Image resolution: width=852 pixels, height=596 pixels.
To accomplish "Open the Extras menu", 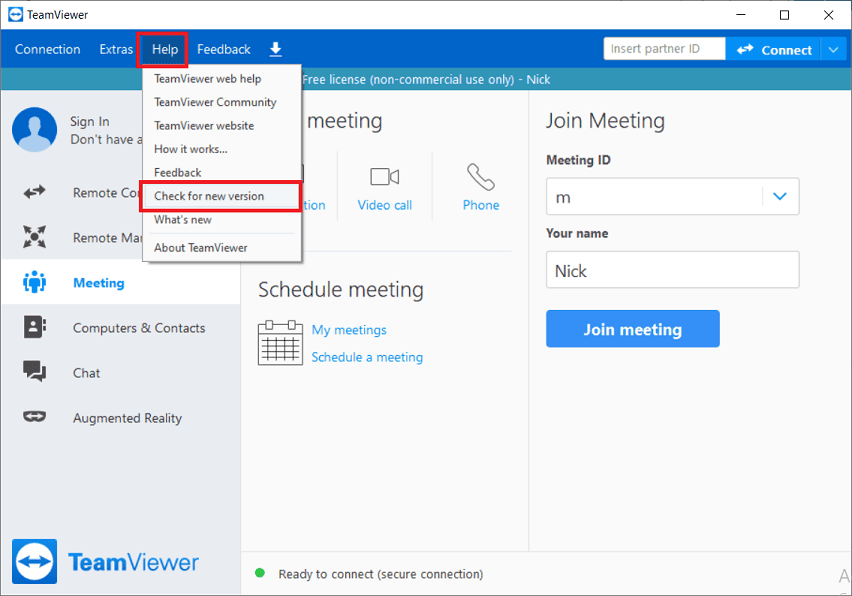I will tap(116, 49).
